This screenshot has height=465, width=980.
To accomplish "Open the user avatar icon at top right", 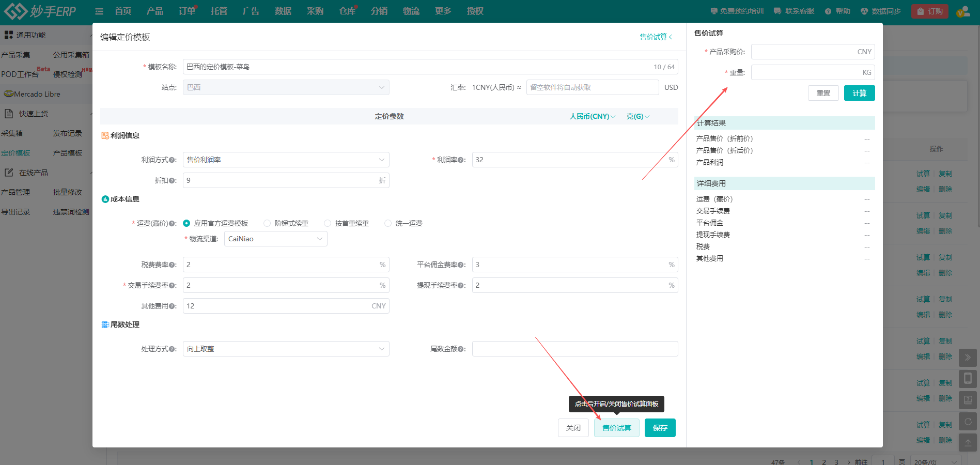I will (x=963, y=11).
